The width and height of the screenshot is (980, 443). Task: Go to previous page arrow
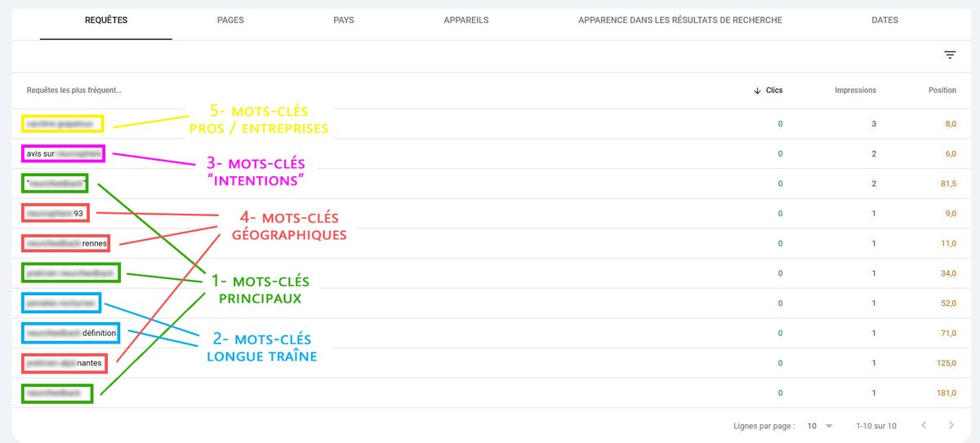(x=924, y=425)
